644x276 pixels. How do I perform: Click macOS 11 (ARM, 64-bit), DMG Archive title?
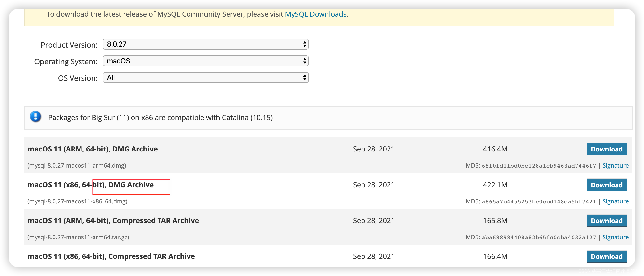[93, 149]
